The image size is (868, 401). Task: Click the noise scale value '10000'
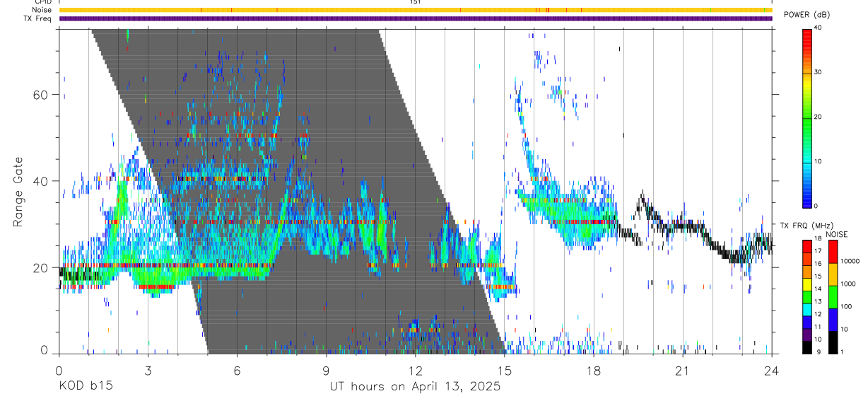pyautogui.click(x=850, y=261)
